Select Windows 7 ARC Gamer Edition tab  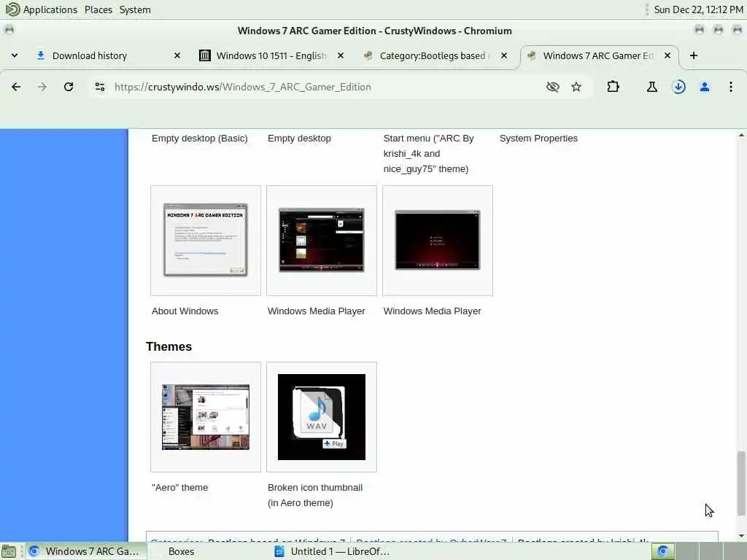[600, 55]
